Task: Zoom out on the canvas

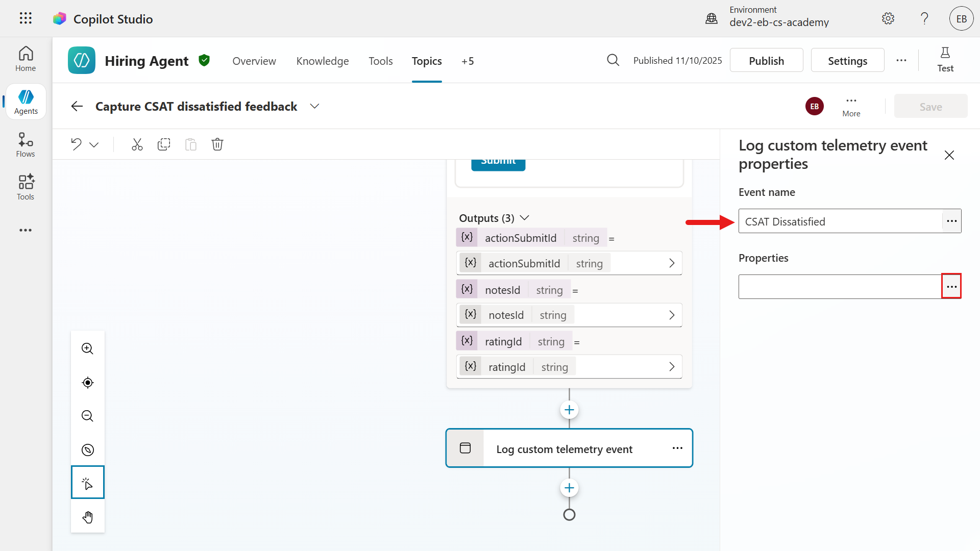Action: pos(88,416)
